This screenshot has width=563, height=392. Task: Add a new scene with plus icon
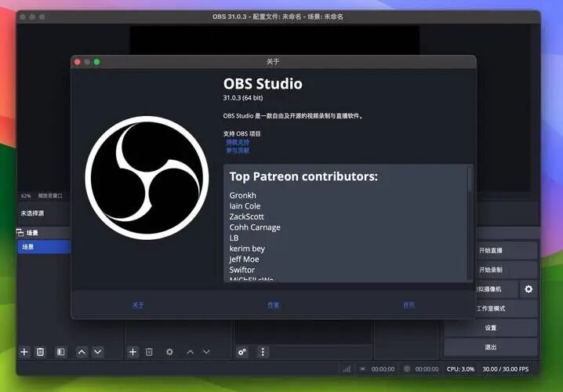[24, 352]
